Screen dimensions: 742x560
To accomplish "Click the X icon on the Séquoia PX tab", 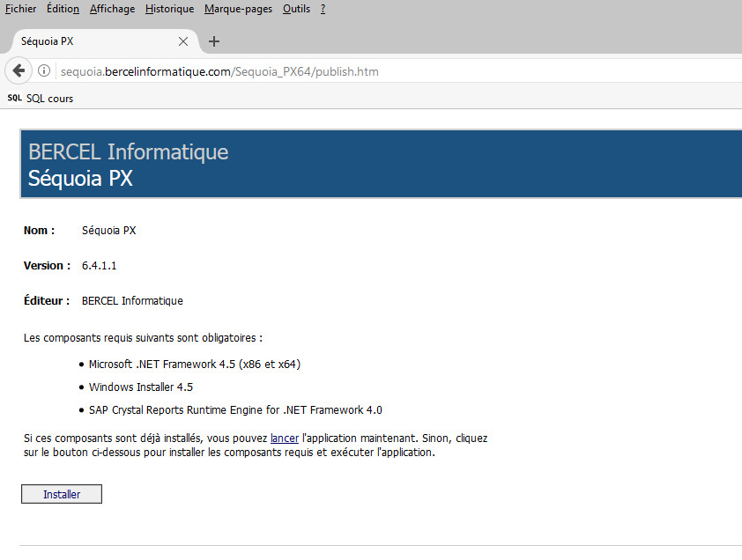I will (x=182, y=41).
